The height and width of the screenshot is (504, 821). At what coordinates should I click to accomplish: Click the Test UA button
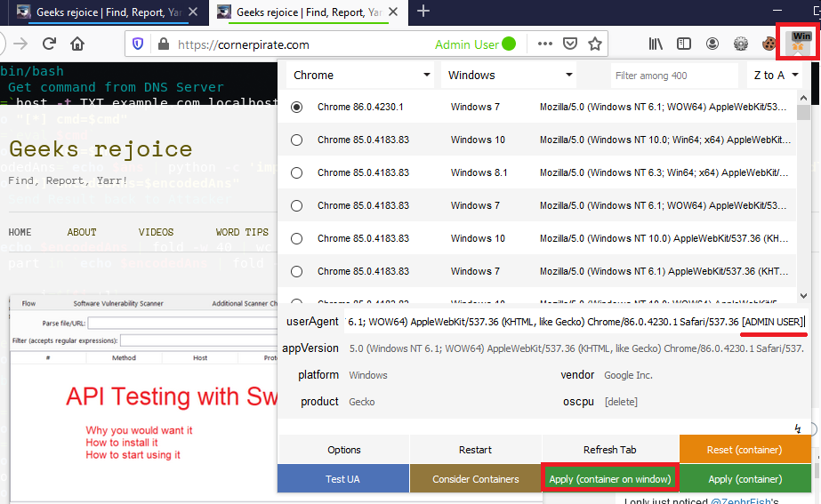click(342, 479)
